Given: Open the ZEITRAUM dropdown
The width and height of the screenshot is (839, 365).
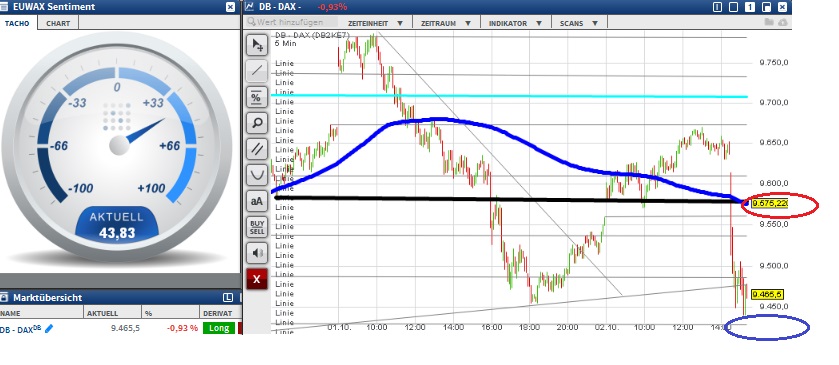Looking at the screenshot, I should pos(445,23).
